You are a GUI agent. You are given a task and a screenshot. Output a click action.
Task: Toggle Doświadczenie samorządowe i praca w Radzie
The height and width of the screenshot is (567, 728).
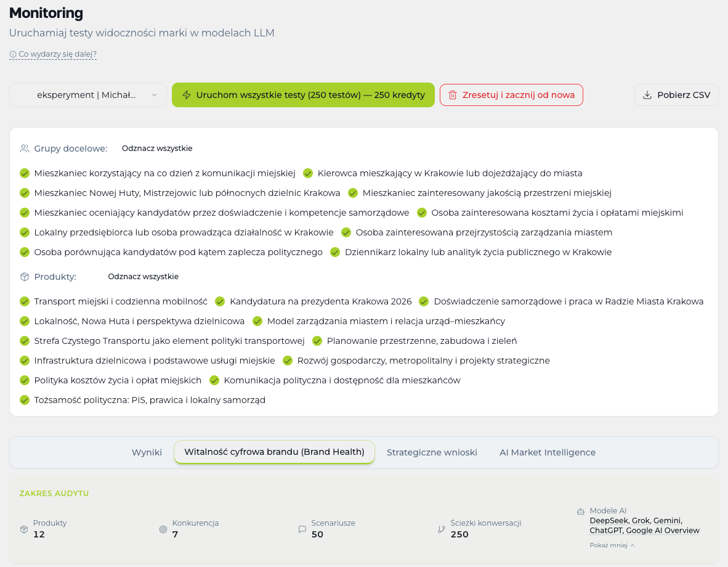pos(423,301)
